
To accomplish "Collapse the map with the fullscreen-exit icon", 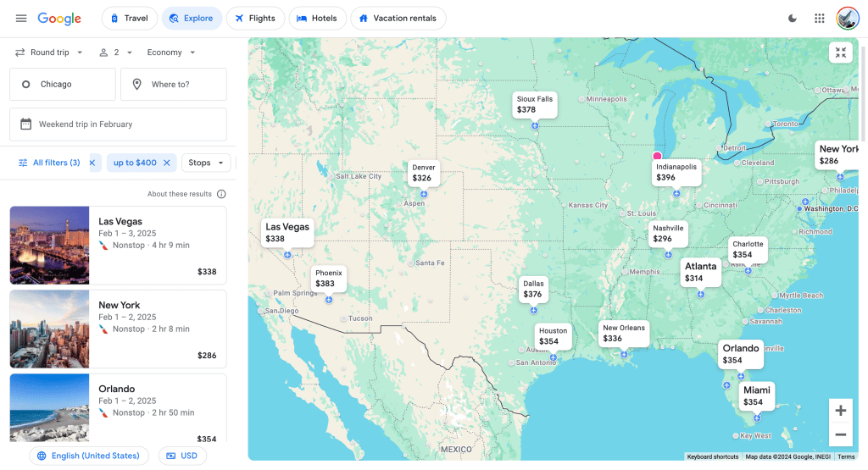I will click(x=840, y=53).
